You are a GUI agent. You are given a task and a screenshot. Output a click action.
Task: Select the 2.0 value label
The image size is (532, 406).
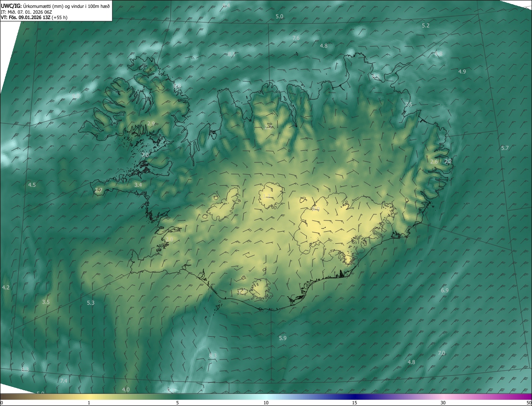170,240
